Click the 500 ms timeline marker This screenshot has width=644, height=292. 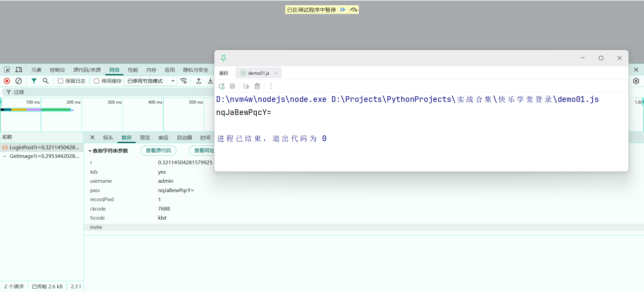point(196,102)
